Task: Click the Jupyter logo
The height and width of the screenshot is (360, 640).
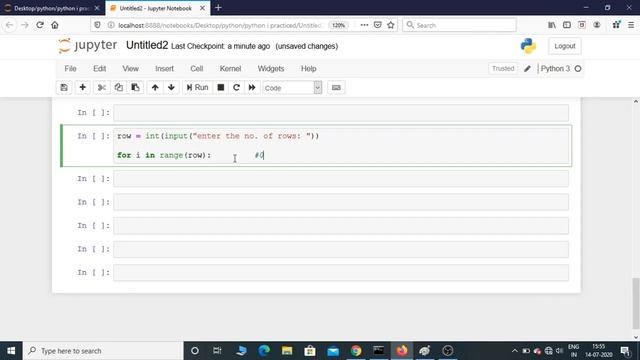Action: [87, 45]
